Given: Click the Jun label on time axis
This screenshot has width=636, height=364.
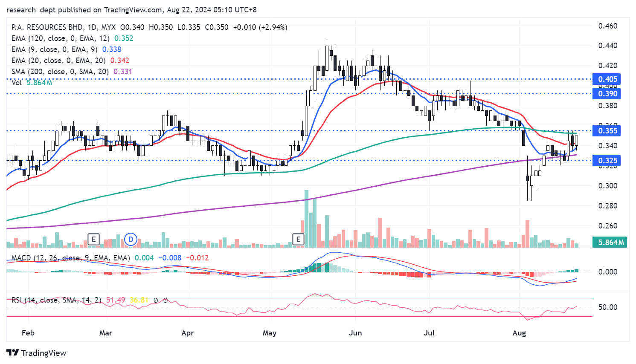Looking at the screenshot, I should (355, 333).
